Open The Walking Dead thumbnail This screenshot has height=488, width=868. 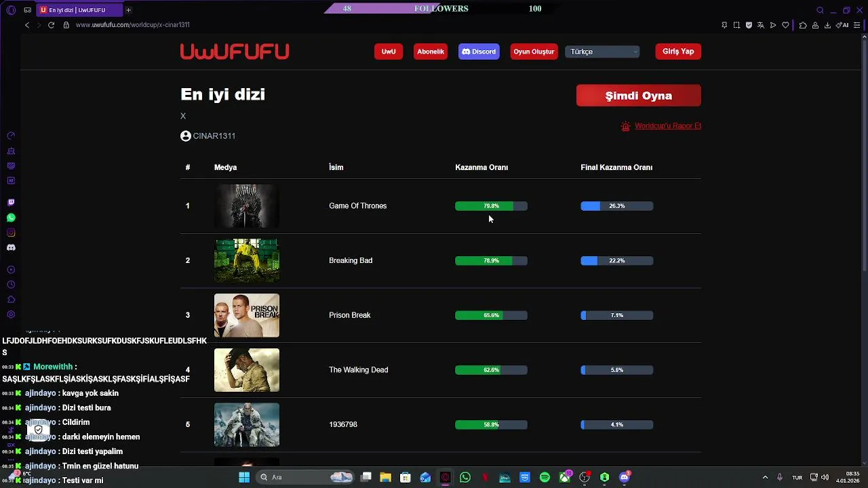(247, 370)
